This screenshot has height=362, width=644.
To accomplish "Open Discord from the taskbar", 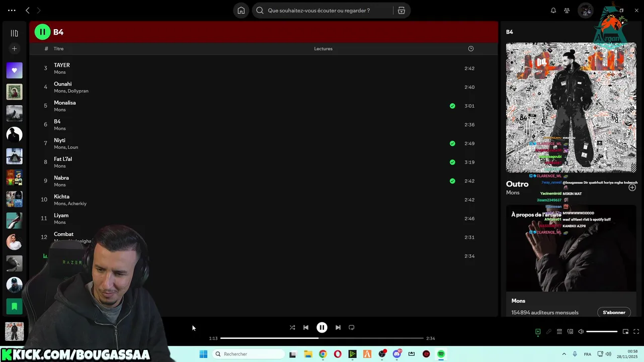I will [397, 354].
